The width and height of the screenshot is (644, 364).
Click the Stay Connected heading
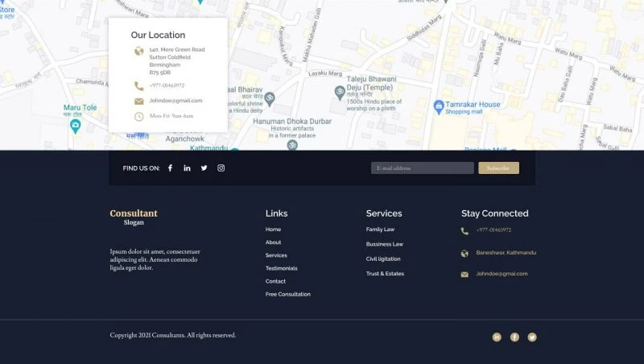pyautogui.click(x=495, y=213)
